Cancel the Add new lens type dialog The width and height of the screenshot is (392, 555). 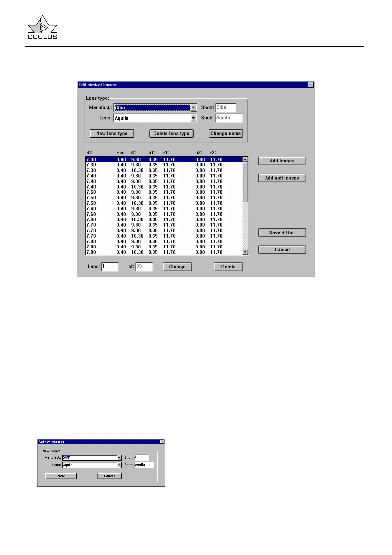point(109,476)
